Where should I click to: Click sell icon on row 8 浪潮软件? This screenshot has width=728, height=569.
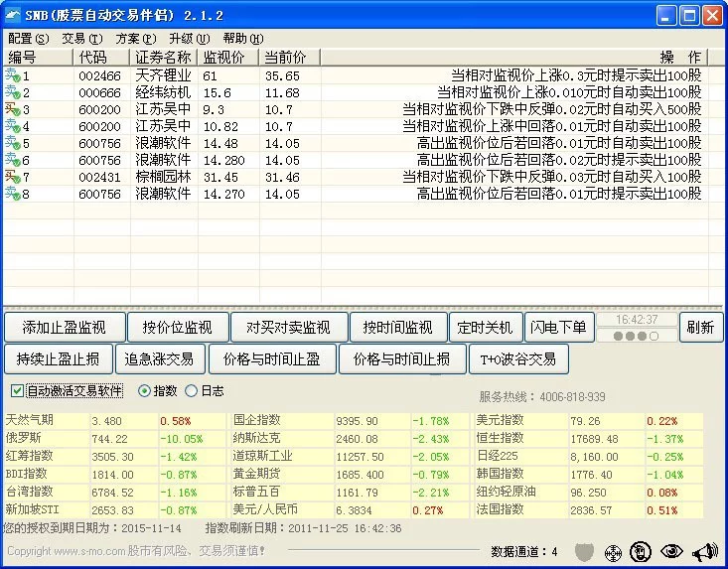(13, 193)
